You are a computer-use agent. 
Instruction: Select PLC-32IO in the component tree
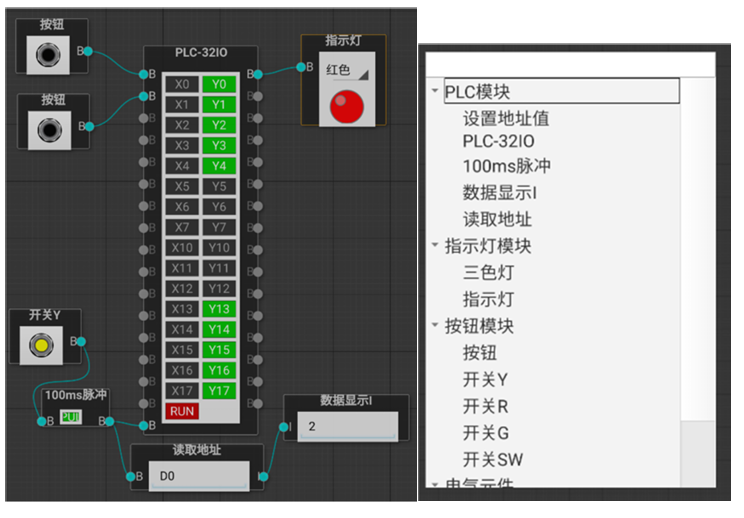coord(499,141)
